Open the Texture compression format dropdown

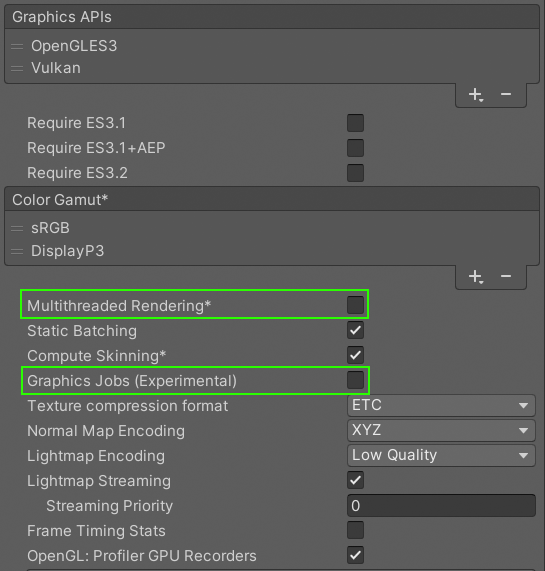click(441, 405)
